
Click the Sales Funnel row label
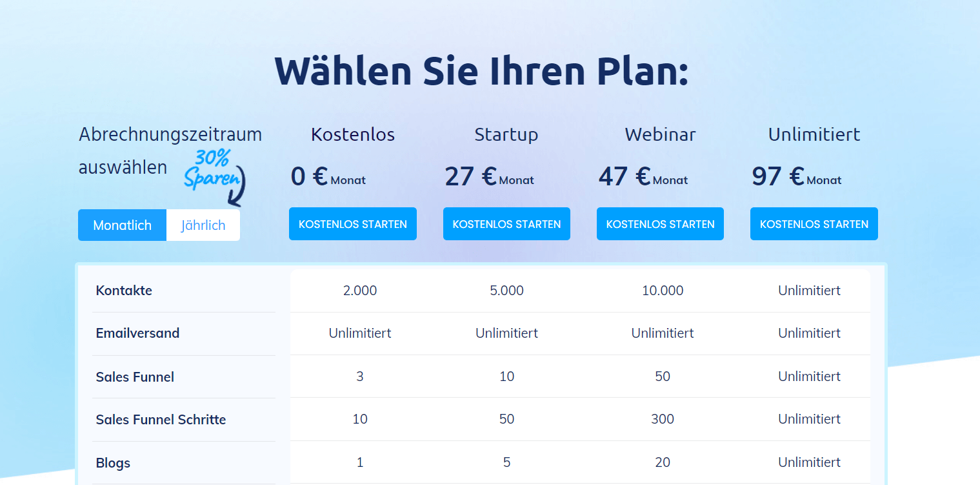(x=135, y=377)
